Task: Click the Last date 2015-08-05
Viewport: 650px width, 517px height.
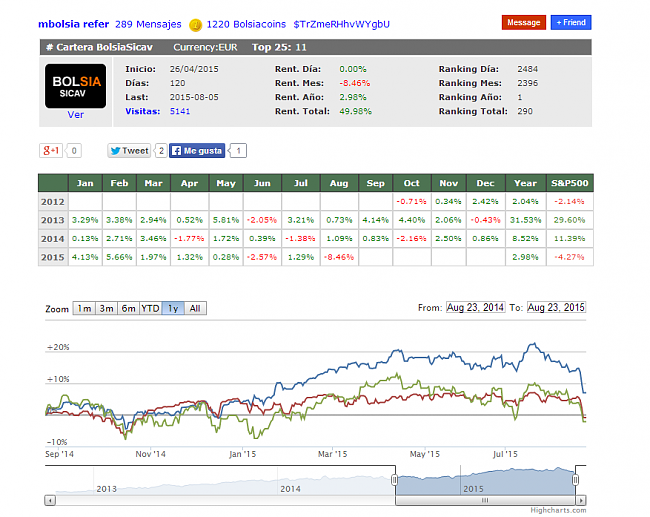Action: (x=194, y=97)
